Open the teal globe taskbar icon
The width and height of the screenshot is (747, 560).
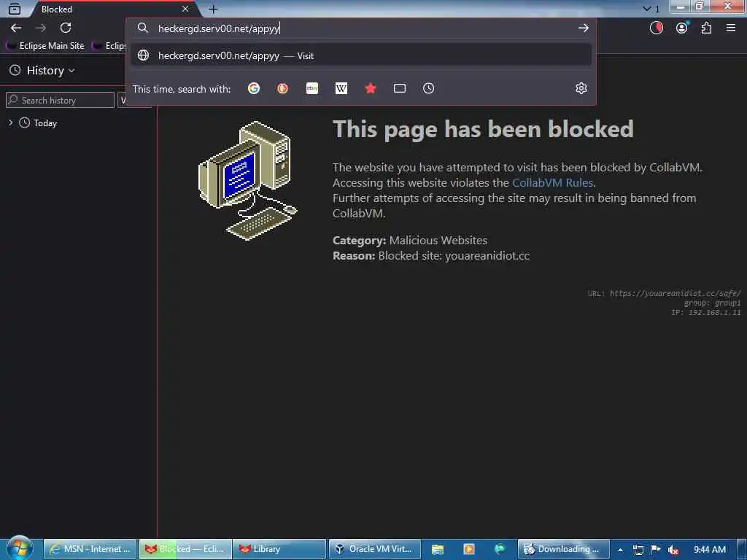(499, 549)
